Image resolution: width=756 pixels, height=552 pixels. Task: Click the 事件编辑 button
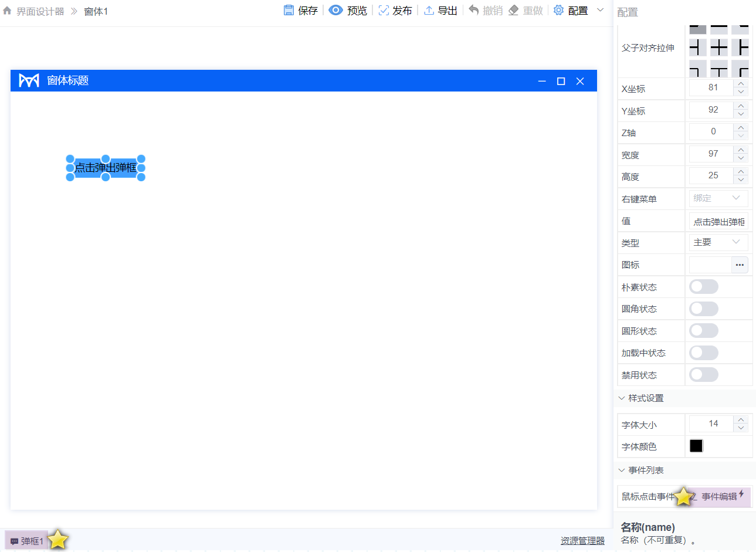(x=721, y=497)
